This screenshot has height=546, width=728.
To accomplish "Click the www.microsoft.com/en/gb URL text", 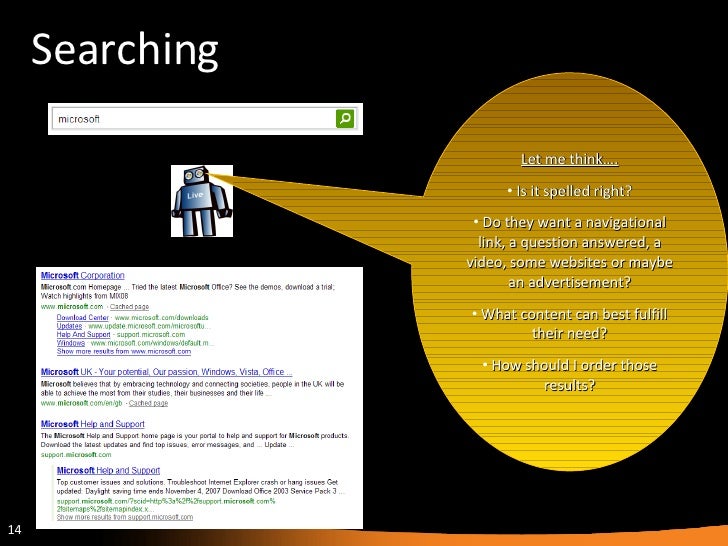I will tap(81, 403).
